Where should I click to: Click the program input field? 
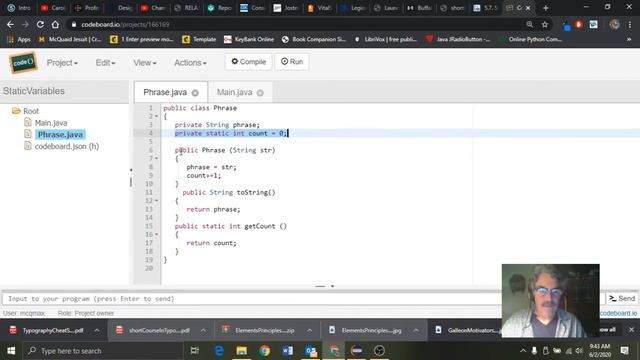253,299
